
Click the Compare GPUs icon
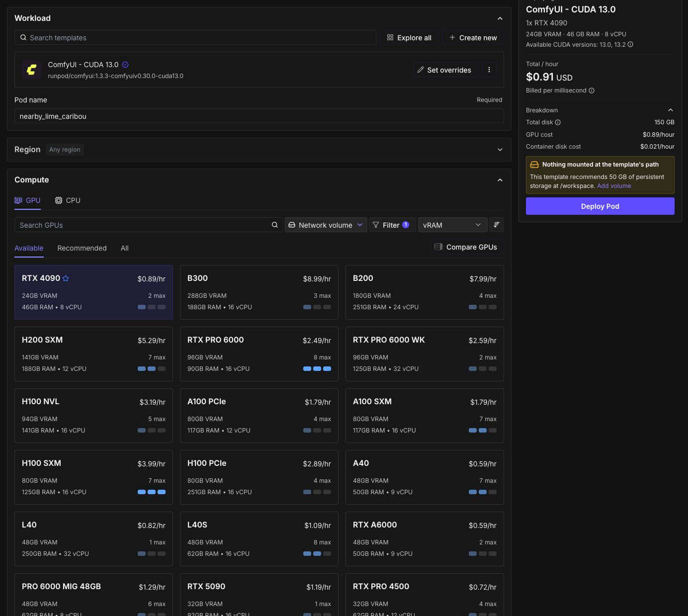pos(438,247)
